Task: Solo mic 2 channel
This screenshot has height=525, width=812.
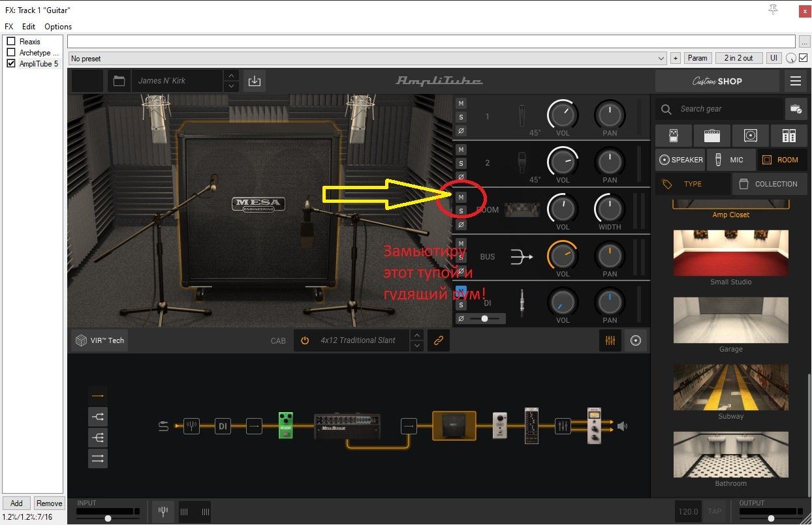Action: (461, 163)
